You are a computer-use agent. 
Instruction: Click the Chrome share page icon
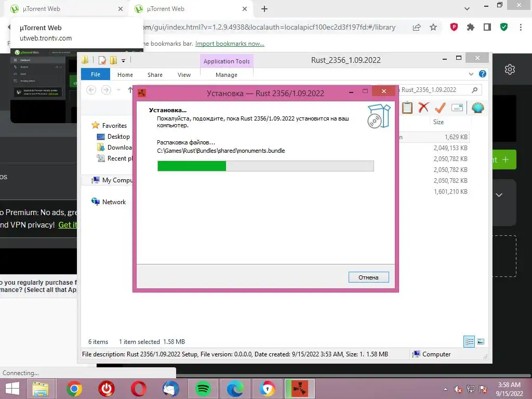click(x=417, y=27)
